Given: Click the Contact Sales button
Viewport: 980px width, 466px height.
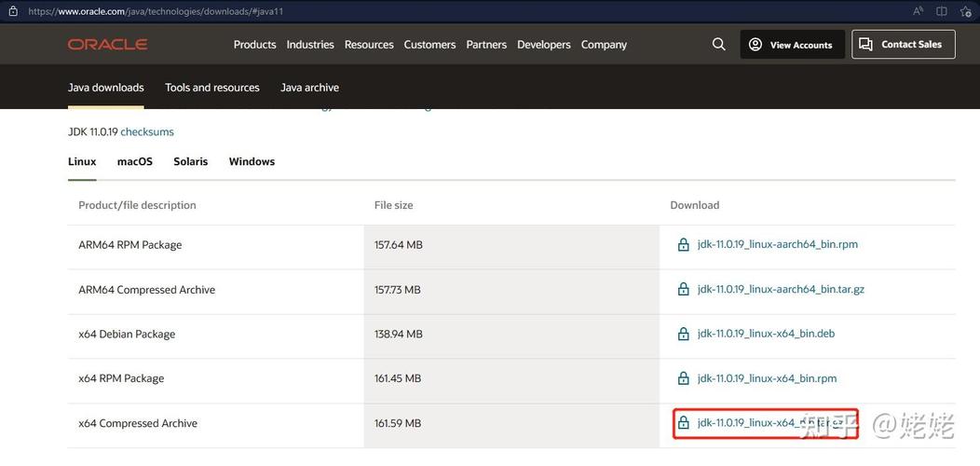Looking at the screenshot, I should (903, 45).
